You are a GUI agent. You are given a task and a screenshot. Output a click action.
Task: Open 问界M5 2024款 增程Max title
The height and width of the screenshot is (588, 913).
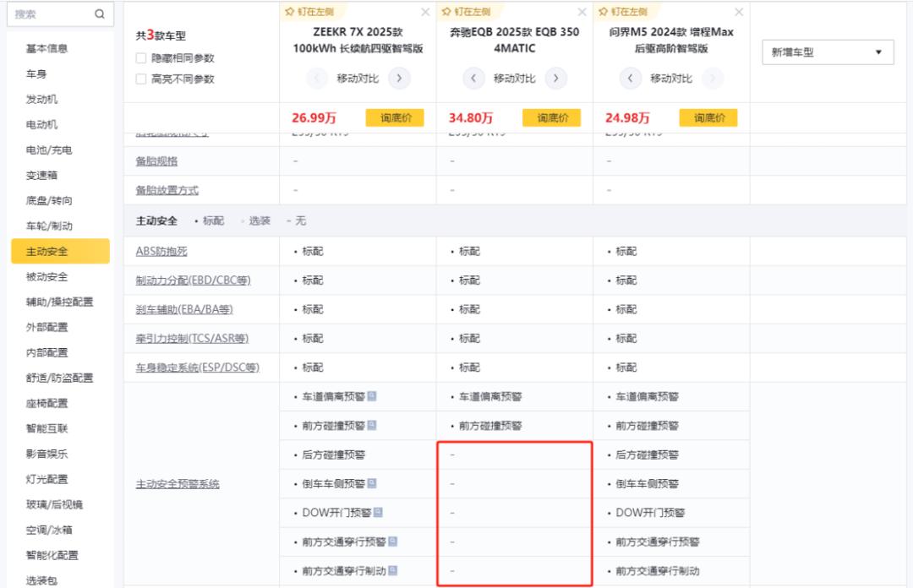coord(671,41)
